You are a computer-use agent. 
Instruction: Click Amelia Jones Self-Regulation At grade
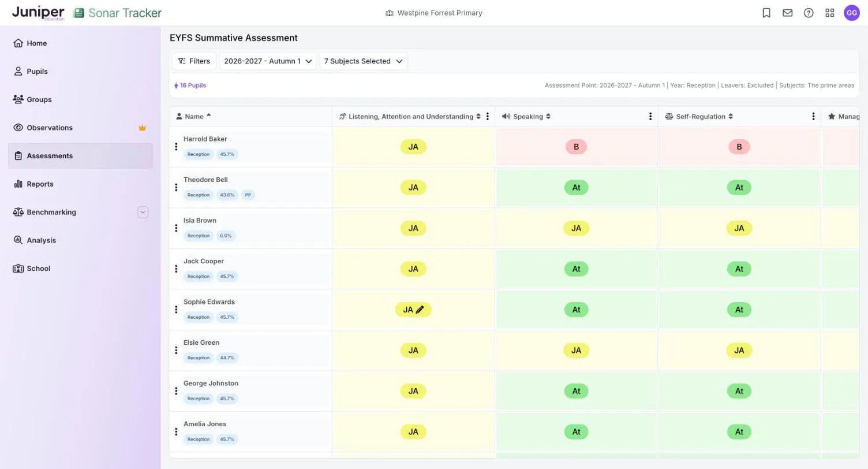click(x=739, y=431)
